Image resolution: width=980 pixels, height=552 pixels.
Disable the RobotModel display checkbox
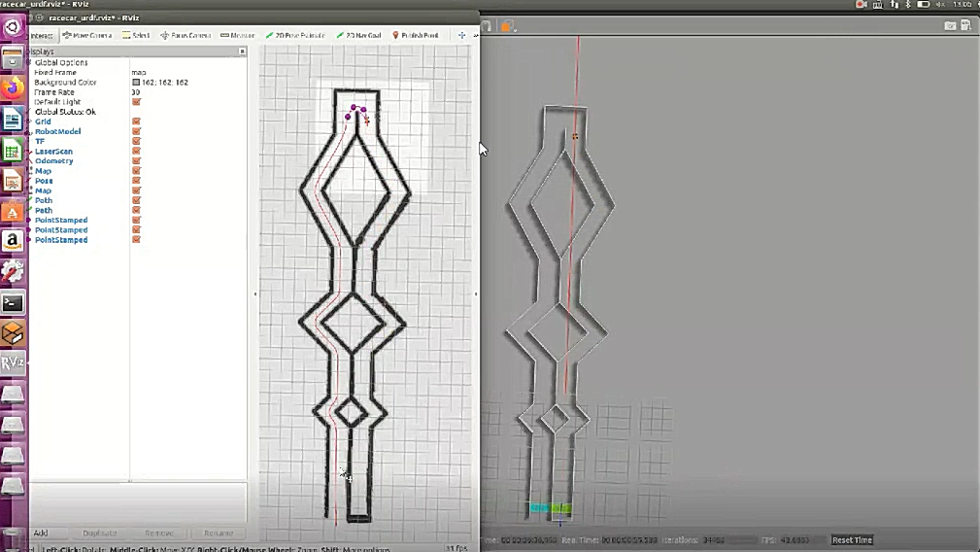point(136,131)
